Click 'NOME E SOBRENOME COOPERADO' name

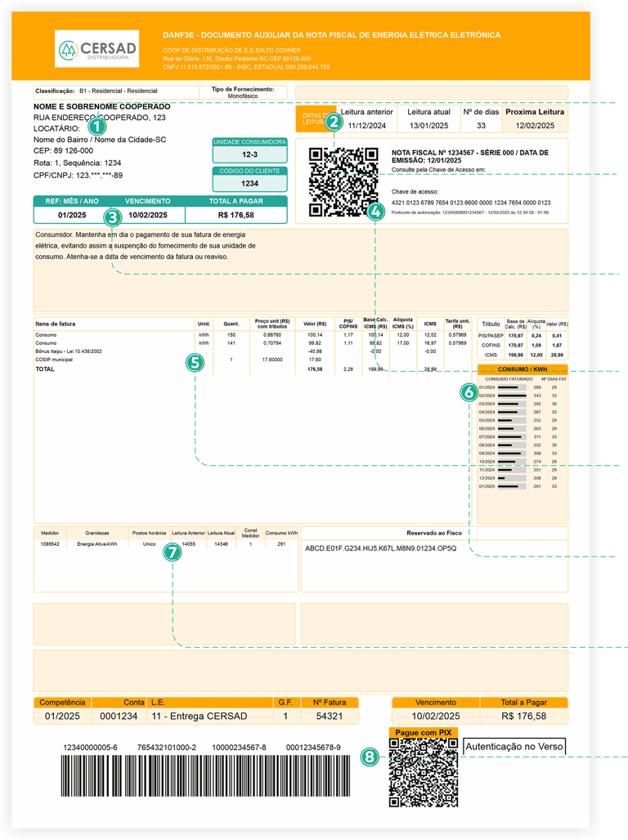click(102, 106)
